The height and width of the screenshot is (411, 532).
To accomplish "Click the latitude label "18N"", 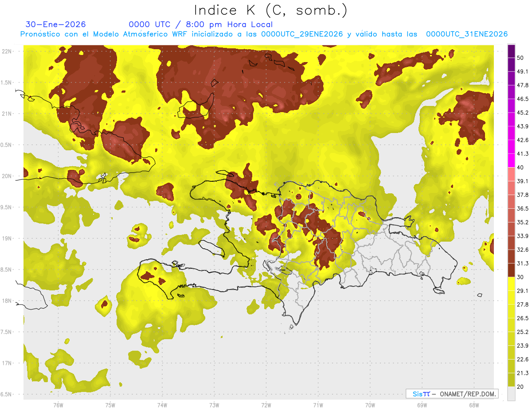I will (x=7, y=301).
